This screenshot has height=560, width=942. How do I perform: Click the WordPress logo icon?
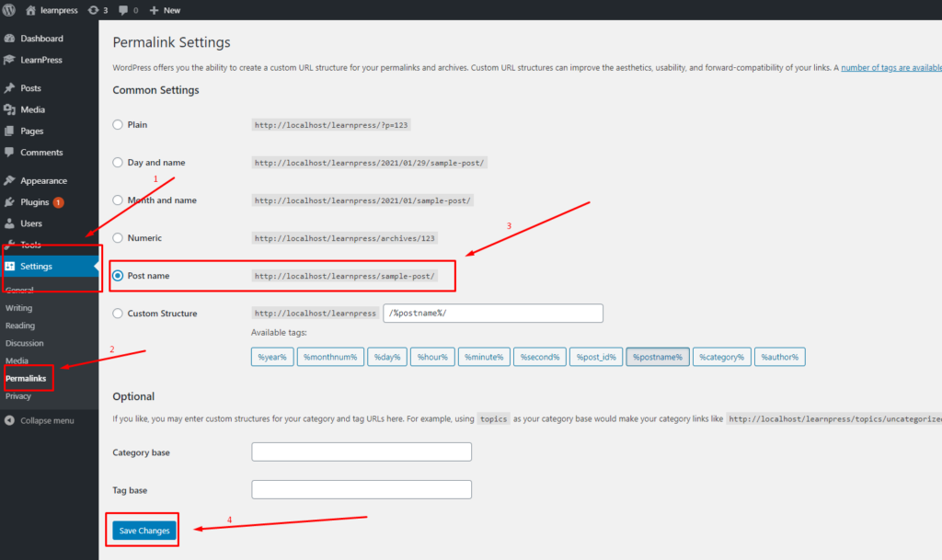(x=10, y=10)
